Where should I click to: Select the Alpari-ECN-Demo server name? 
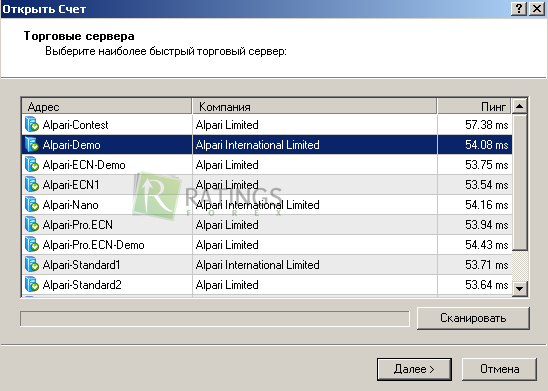(x=84, y=165)
